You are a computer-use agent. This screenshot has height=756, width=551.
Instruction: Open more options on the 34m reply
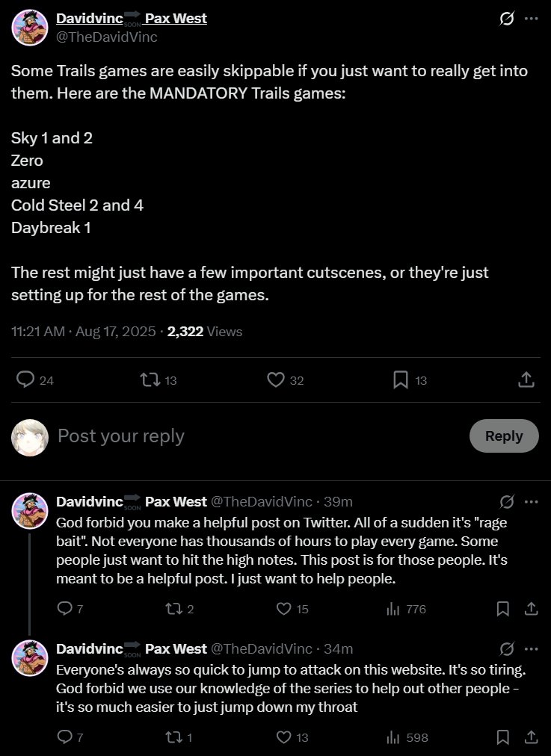532,648
